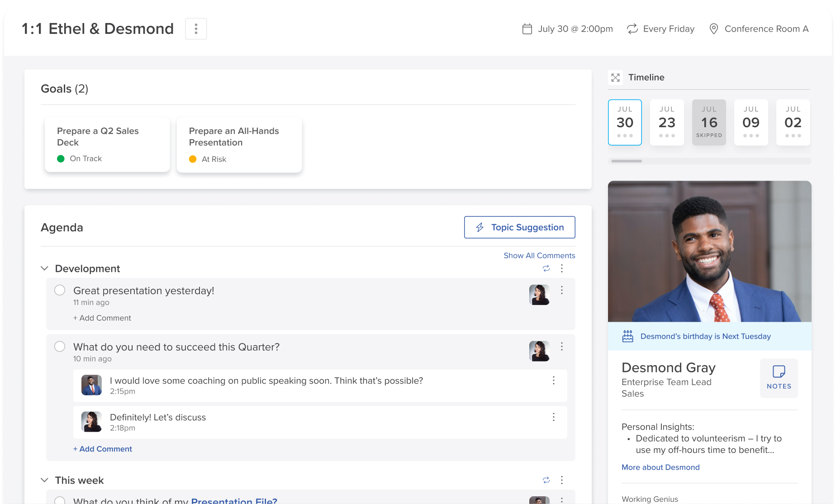Expand 'More about Desmond' details
This screenshot has width=836, height=504.
point(660,467)
